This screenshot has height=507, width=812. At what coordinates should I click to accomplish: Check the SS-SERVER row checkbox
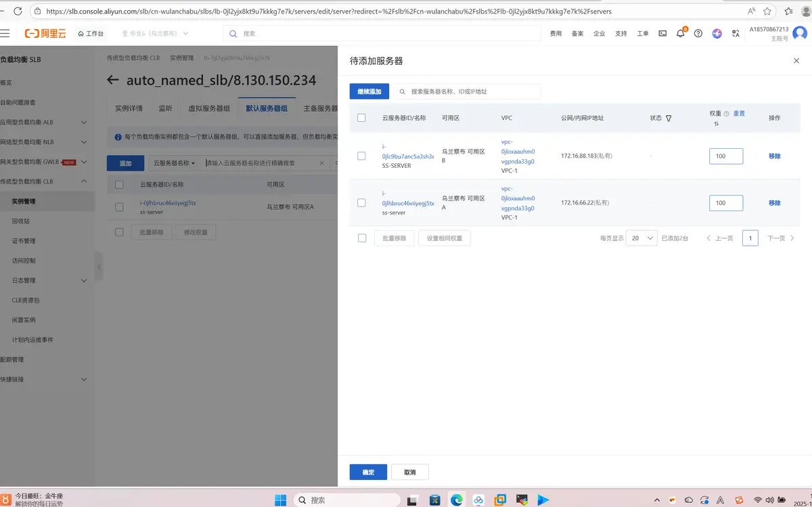coord(361,156)
